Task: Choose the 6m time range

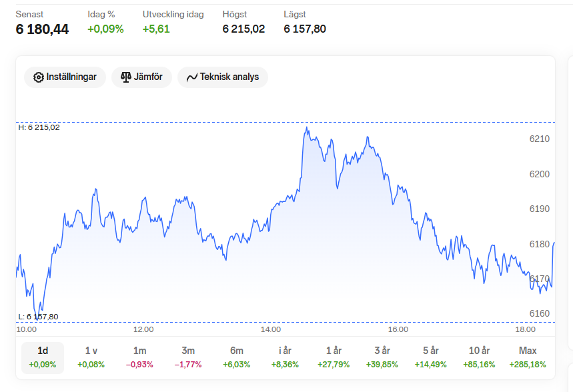Action: [236, 357]
